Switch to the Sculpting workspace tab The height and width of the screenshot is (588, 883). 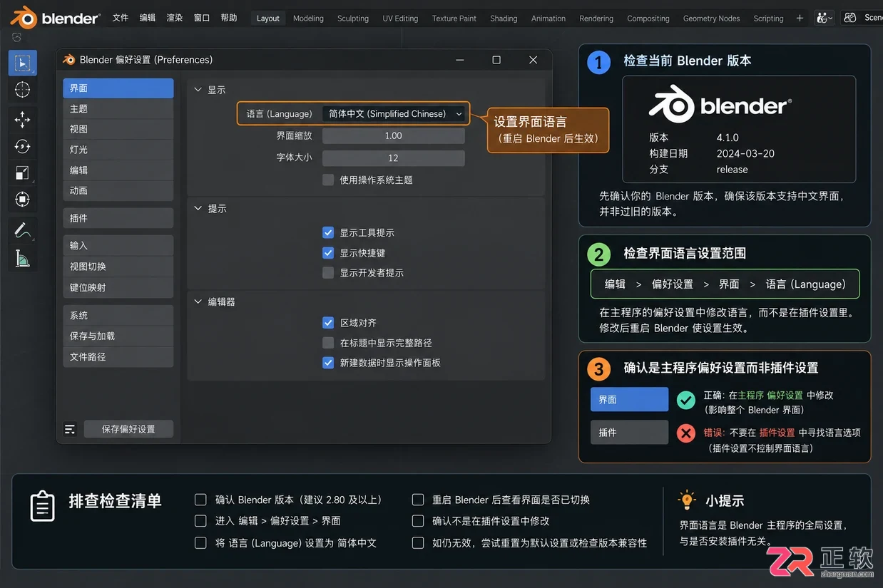pos(353,19)
